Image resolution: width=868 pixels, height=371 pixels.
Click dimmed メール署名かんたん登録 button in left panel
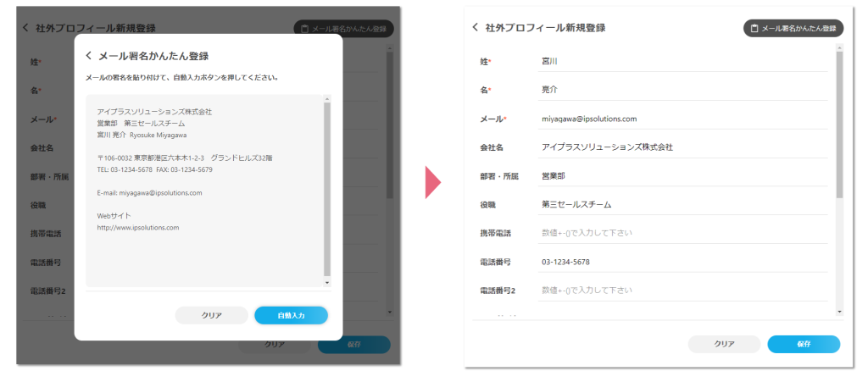point(344,29)
